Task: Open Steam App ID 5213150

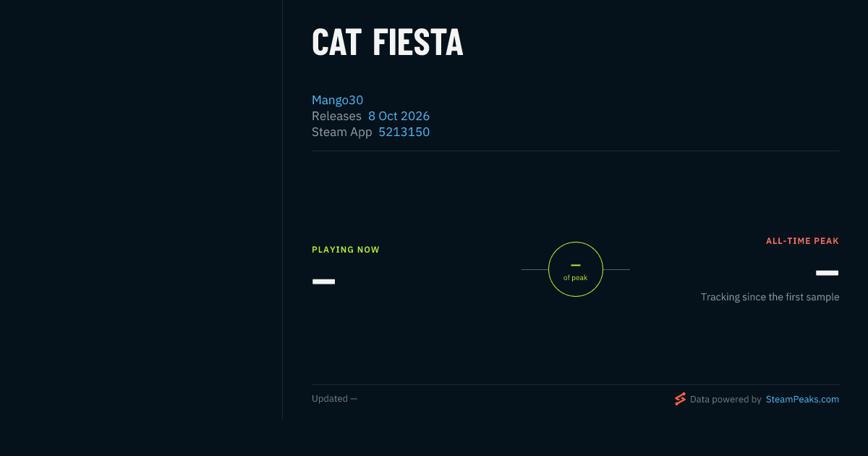Action: click(x=404, y=132)
